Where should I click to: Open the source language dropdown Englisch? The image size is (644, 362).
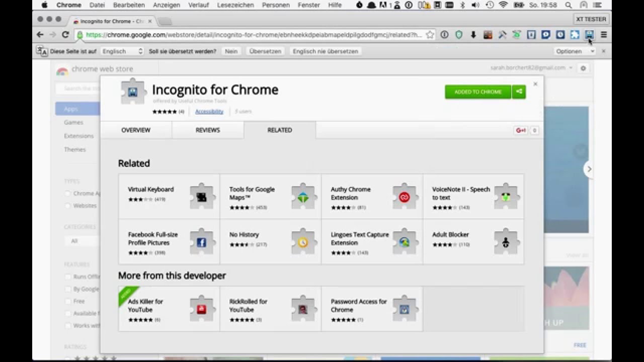(x=122, y=51)
